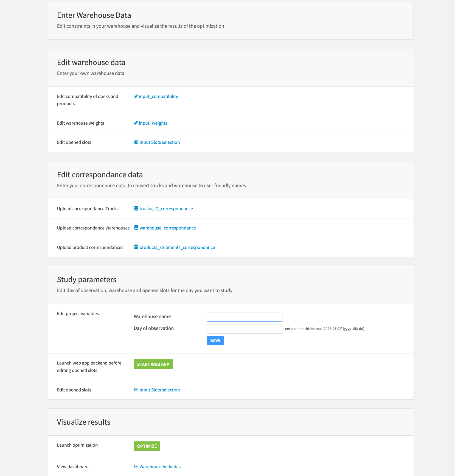
Task: Click the 'Visualize results' heading
Action: click(x=84, y=422)
